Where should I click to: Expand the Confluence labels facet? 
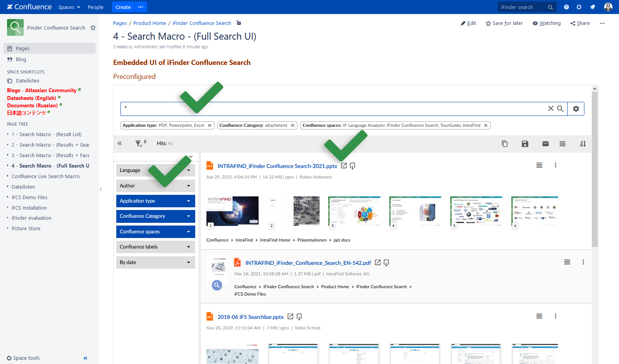[x=156, y=247]
